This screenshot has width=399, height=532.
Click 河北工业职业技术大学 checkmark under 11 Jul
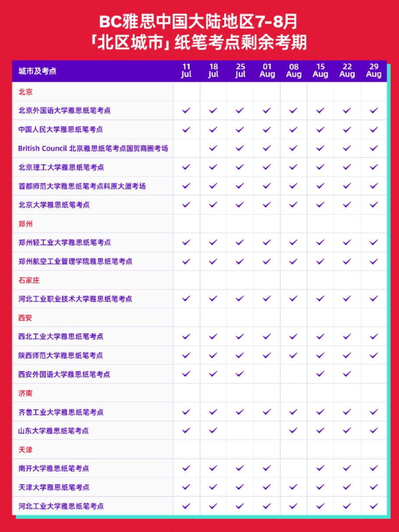click(187, 299)
